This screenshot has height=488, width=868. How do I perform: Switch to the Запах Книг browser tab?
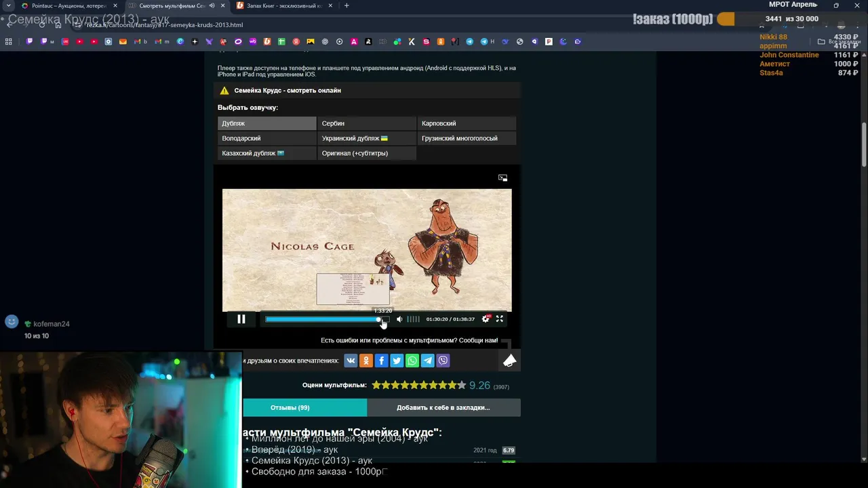click(284, 5)
